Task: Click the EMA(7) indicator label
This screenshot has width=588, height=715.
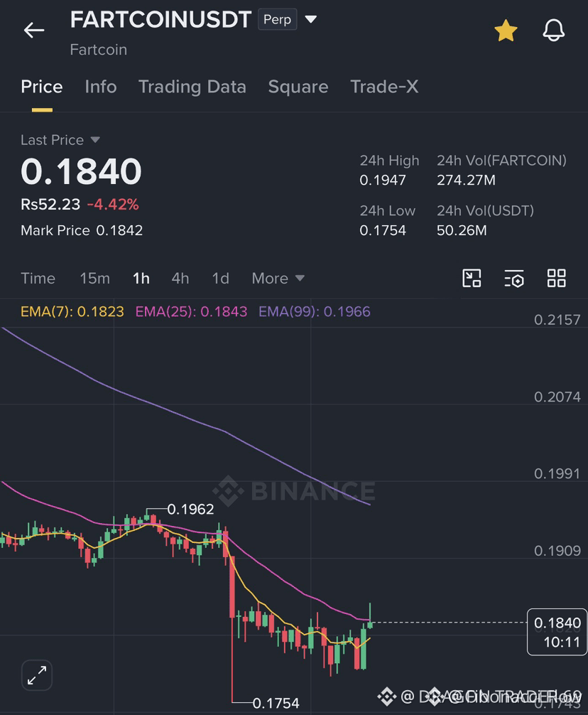Action: coord(72,311)
